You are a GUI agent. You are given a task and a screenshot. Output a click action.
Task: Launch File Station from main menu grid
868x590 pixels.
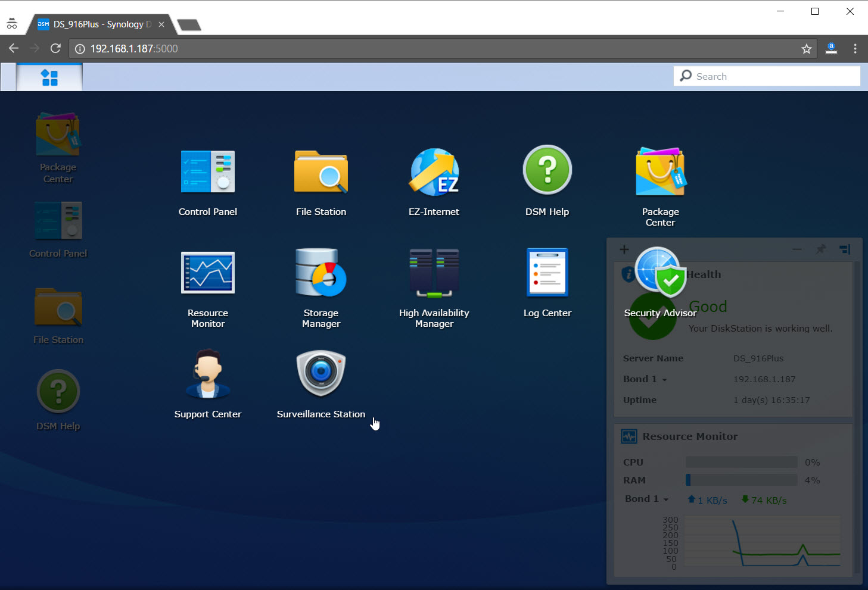pos(321,182)
